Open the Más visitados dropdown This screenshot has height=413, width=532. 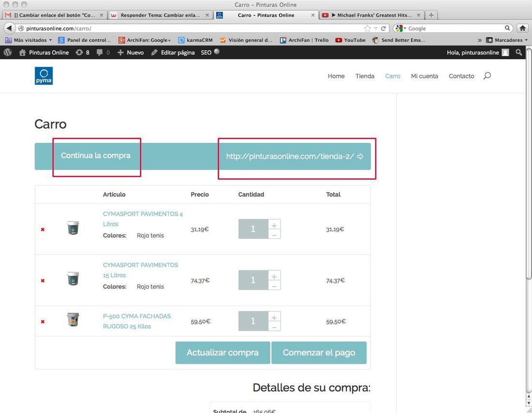click(x=29, y=40)
